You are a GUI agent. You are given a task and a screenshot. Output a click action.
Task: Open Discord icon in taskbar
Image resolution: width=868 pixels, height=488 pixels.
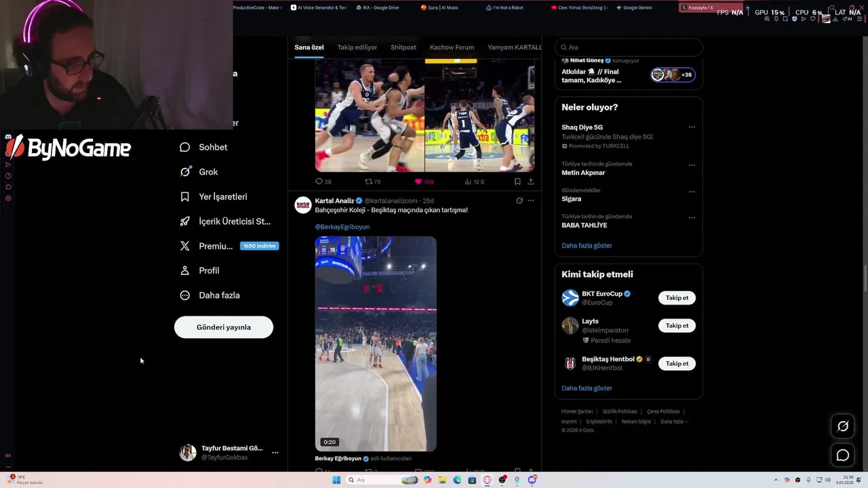pos(532,480)
